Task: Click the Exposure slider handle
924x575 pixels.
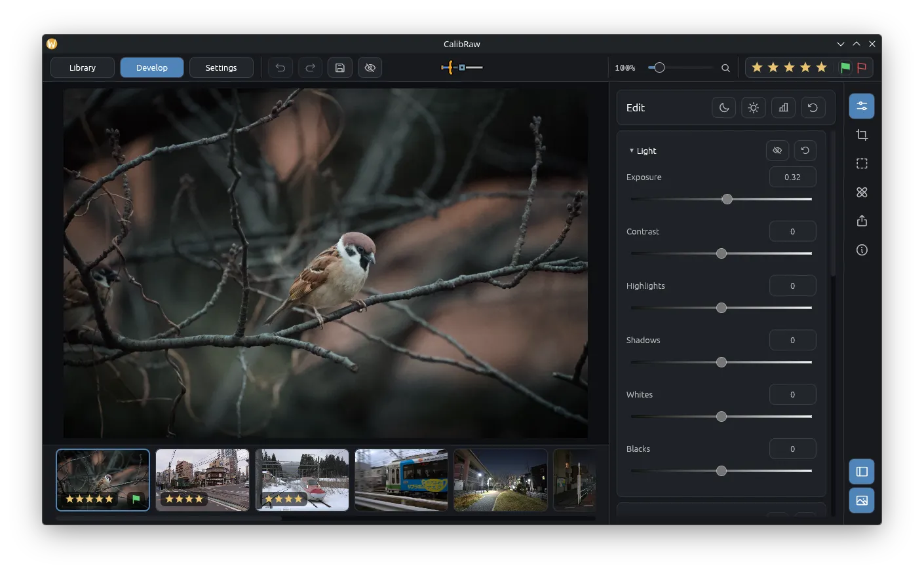Action: click(727, 199)
